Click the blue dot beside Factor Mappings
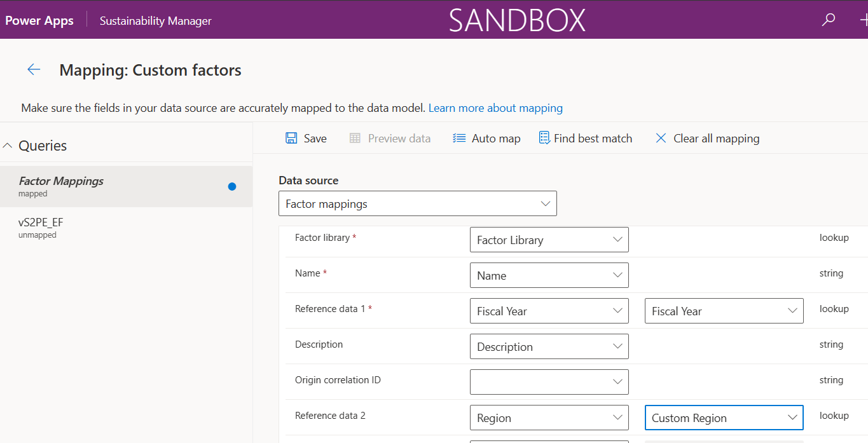Image resolution: width=868 pixels, height=443 pixels. click(232, 186)
